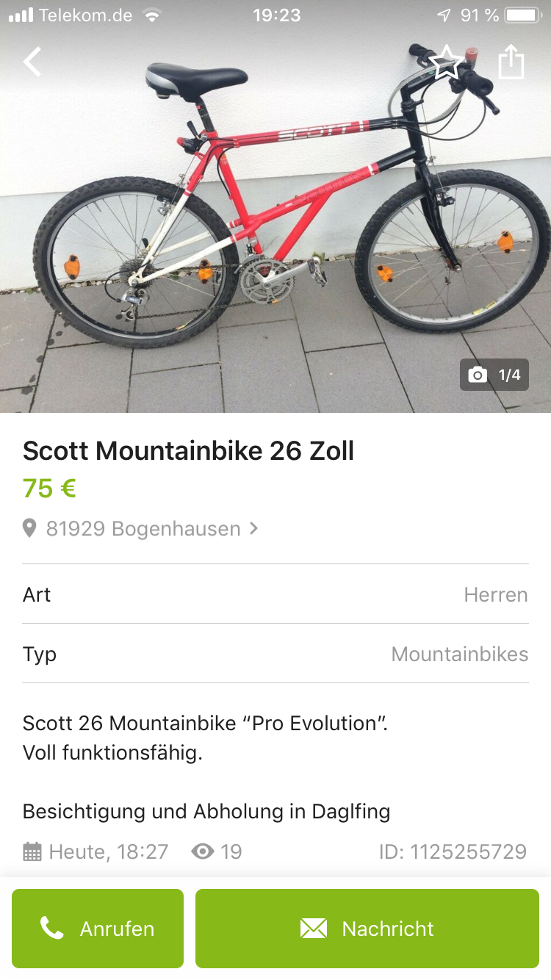Tap the listing ID 1125255729
This screenshot has width=551, height=980.
[x=453, y=852]
